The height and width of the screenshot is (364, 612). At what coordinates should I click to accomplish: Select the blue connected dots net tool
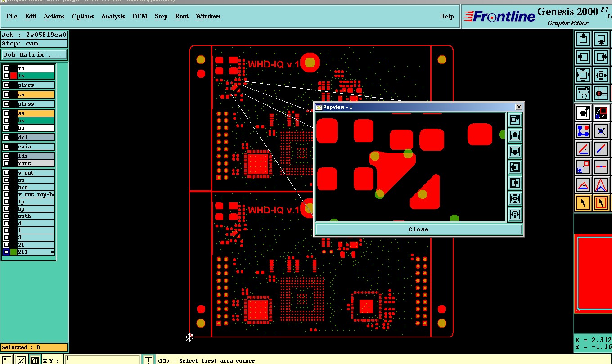(x=583, y=131)
